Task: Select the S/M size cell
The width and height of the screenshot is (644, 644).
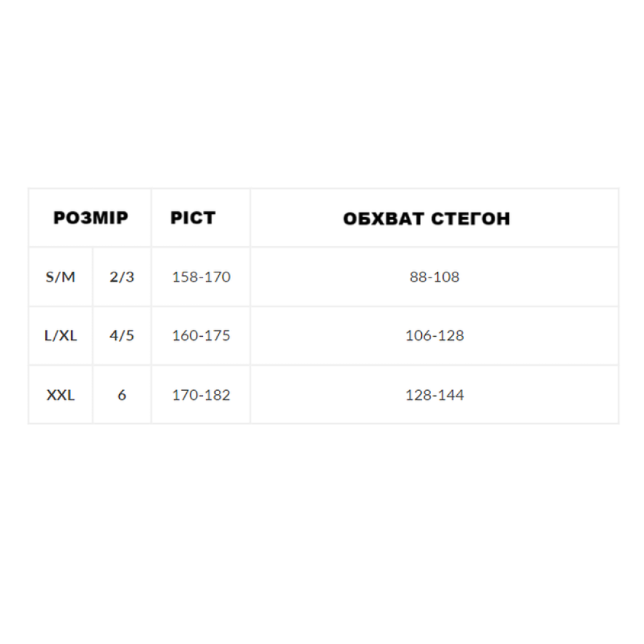Action: [x=61, y=277]
